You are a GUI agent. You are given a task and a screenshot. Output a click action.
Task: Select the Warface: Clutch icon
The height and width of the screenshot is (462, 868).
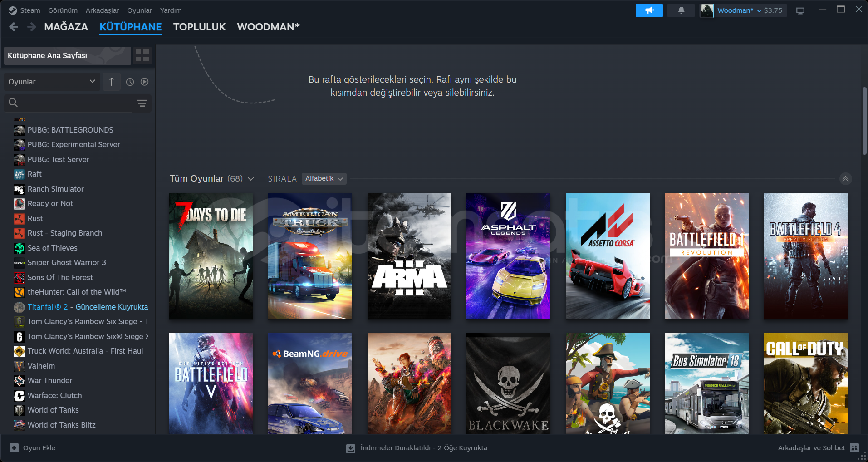[x=19, y=396]
